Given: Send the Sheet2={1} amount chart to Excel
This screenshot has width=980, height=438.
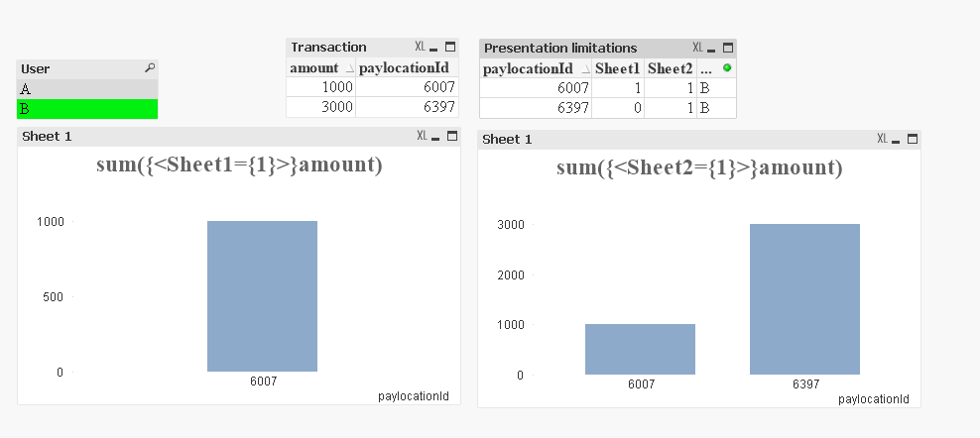Looking at the screenshot, I should click(x=882, y=139).
